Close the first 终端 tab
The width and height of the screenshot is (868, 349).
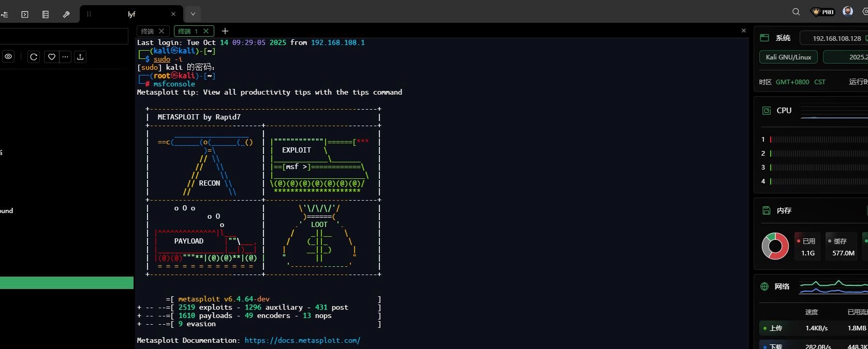coord(161,31)
